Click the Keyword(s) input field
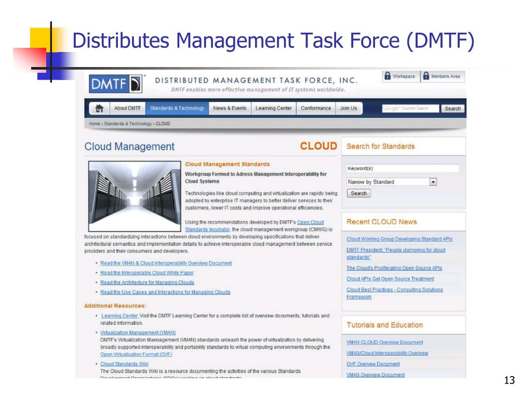The height and width of the screenshot is (399, 532). click(403, 168)
